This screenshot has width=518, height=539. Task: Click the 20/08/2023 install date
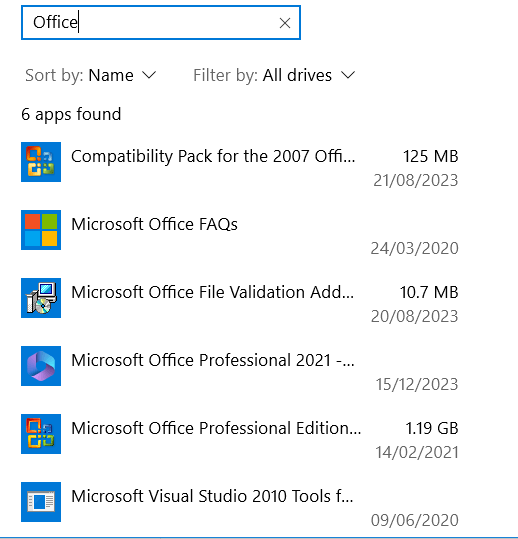pyautogui.click(x=415, y=317)
